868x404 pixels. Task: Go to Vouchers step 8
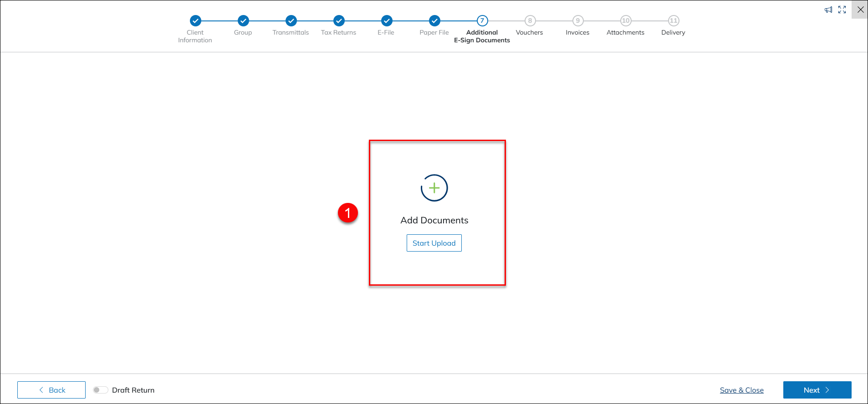tap(530, 21)
